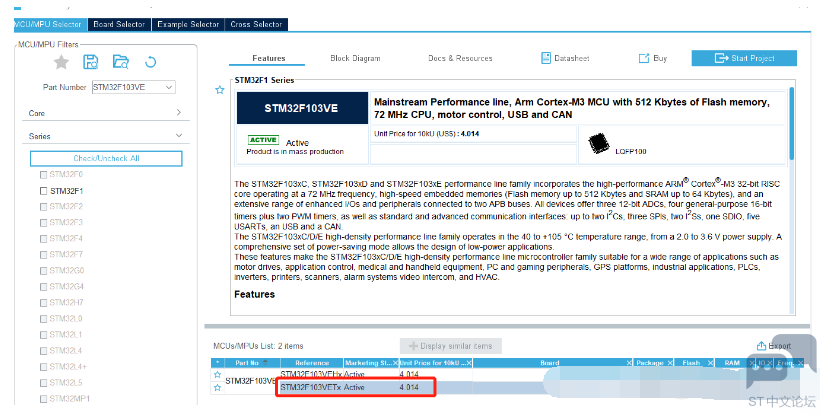The image size is (825, 417).
Task: Toggle the STM32G4 series checkbox
Action: click(43, 287)
